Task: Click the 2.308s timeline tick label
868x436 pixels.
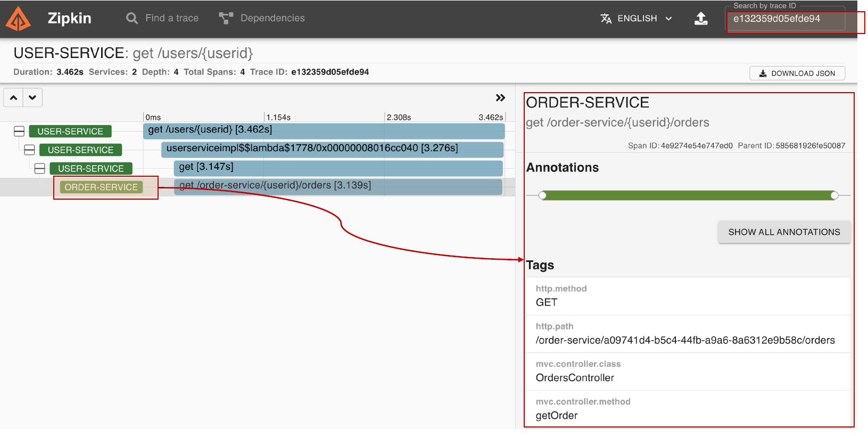Action: pos(399,117)
